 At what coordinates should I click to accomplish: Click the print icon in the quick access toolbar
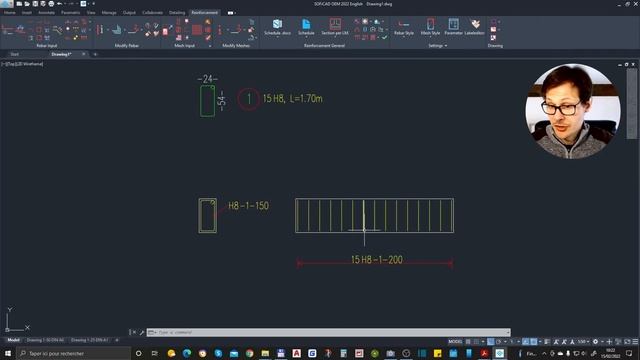pyautogui.click(x=51, y=4)
